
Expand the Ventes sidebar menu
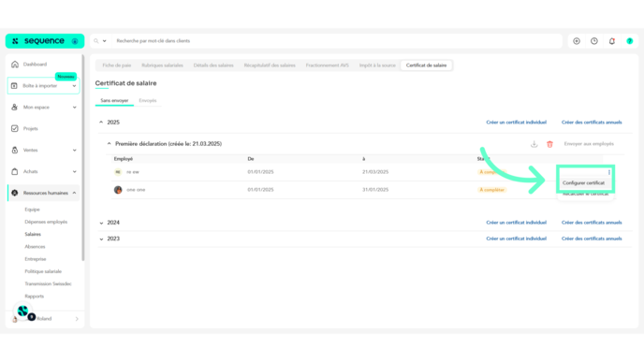click(74, 151)
